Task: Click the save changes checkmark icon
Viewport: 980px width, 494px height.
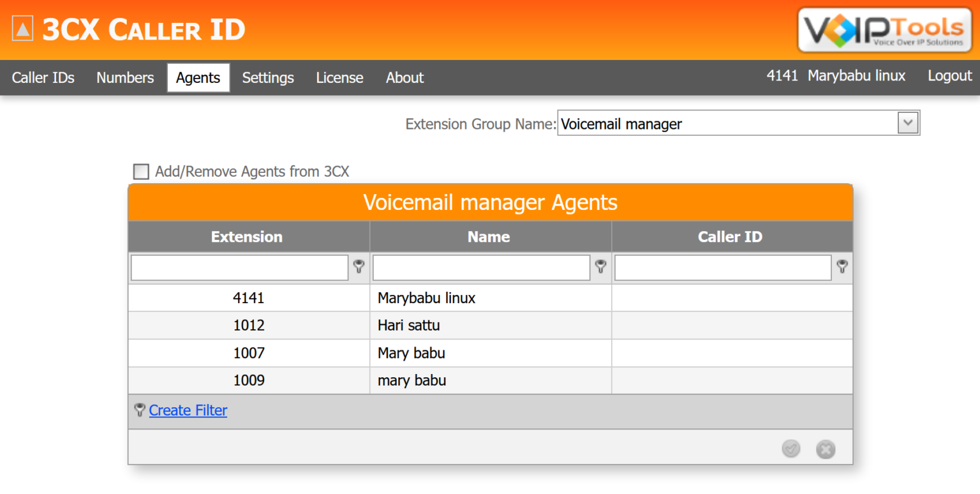Action: (x=791, y=449)
